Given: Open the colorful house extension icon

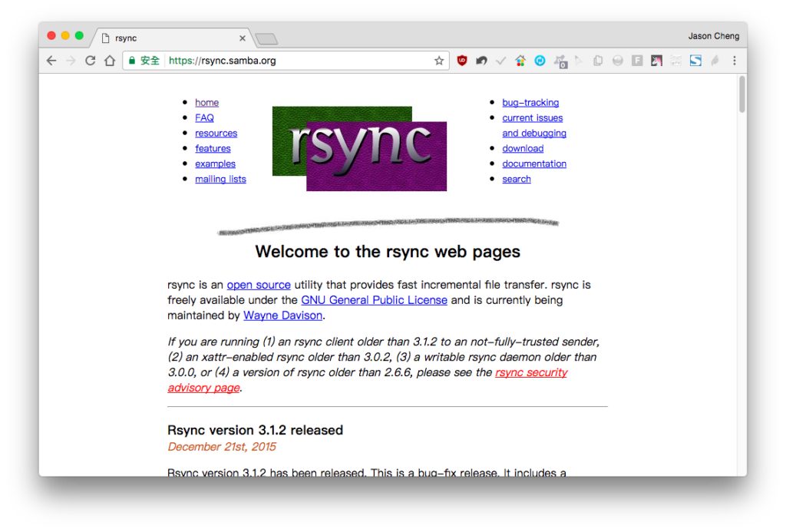Looking at the screenshot, I should coord(520,61).
